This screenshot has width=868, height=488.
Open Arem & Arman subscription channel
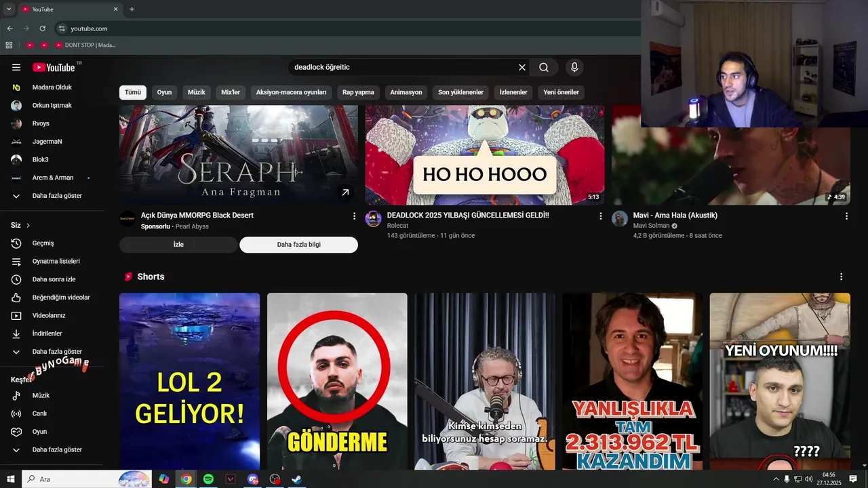tap(54, 178)
